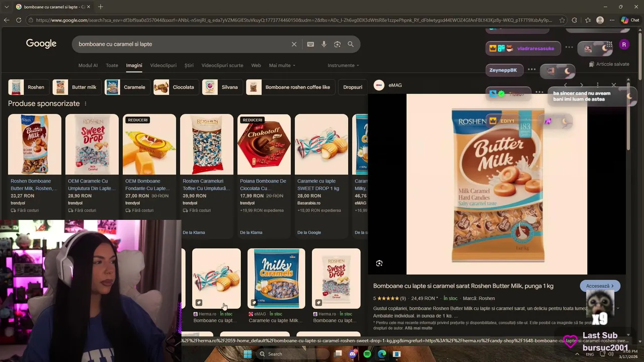The width and height of the screenshot is (644, 362).
Task: Filter images by the Silvana chip
Action: tap(222, 87)
